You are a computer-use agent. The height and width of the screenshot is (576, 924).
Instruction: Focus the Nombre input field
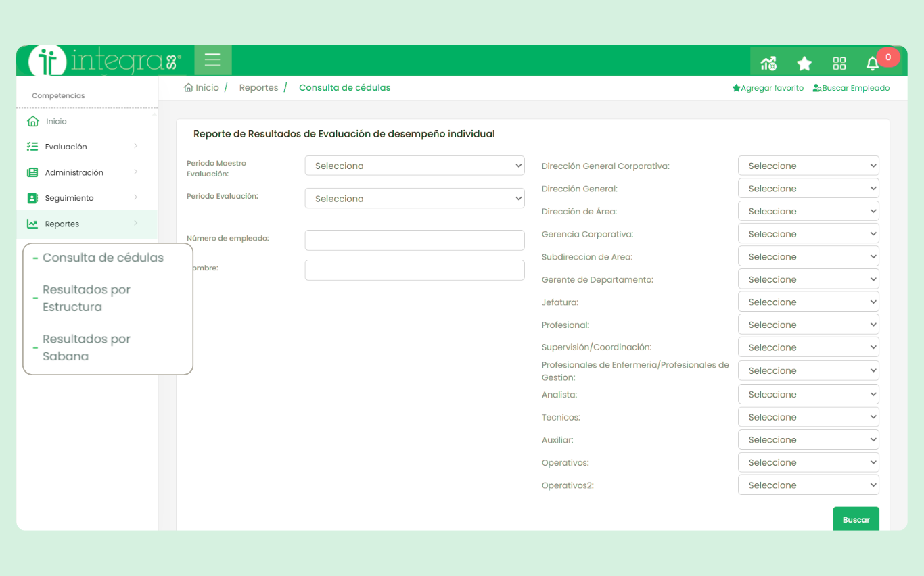415,270
